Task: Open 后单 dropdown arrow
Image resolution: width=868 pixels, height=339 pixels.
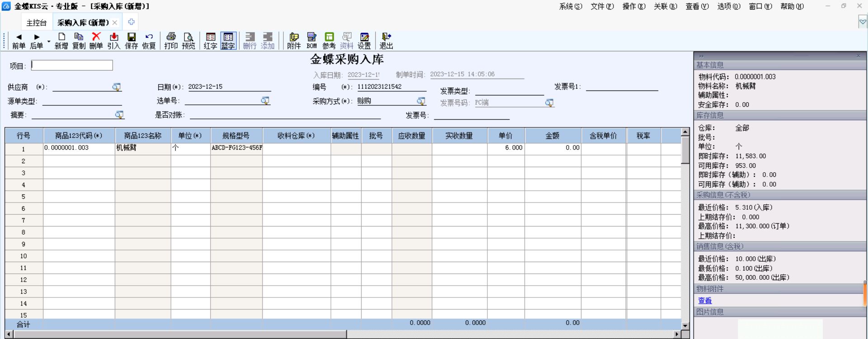Action: 48,42
